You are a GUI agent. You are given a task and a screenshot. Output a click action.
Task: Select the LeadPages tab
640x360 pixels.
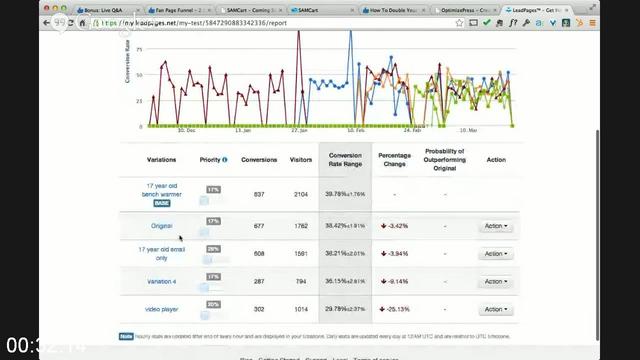pyautogui.click(x=536, y=10)
